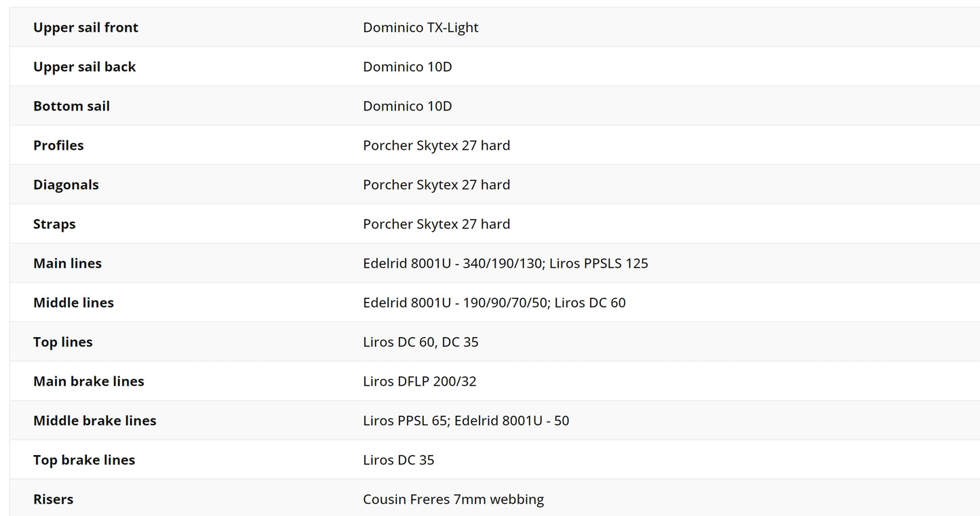This screenshot has width=980, height=516.
Task: Click the Upper sail back label
Action: point(85,66)
